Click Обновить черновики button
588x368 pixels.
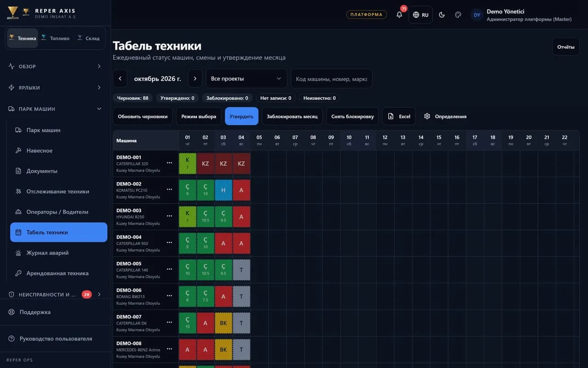[x=142, y=116]
